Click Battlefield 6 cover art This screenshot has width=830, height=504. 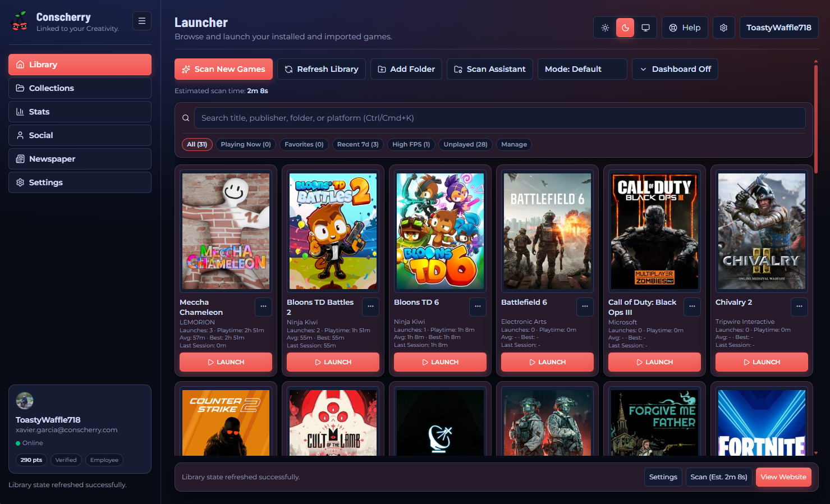point(547,231)
